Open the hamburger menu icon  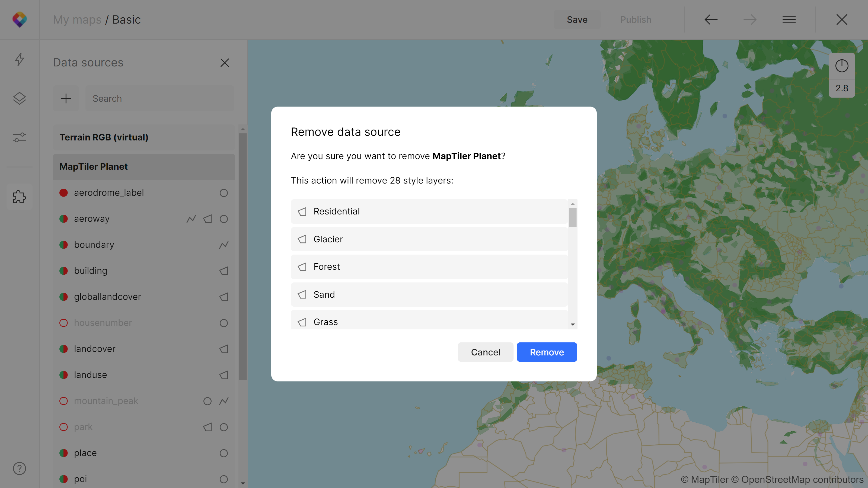(789, 20)
